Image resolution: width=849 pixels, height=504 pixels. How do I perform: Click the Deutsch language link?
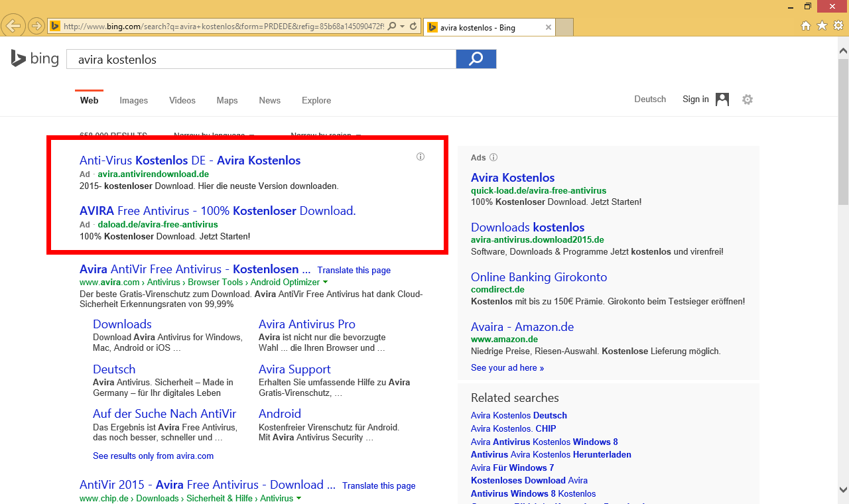coord(650,99)
